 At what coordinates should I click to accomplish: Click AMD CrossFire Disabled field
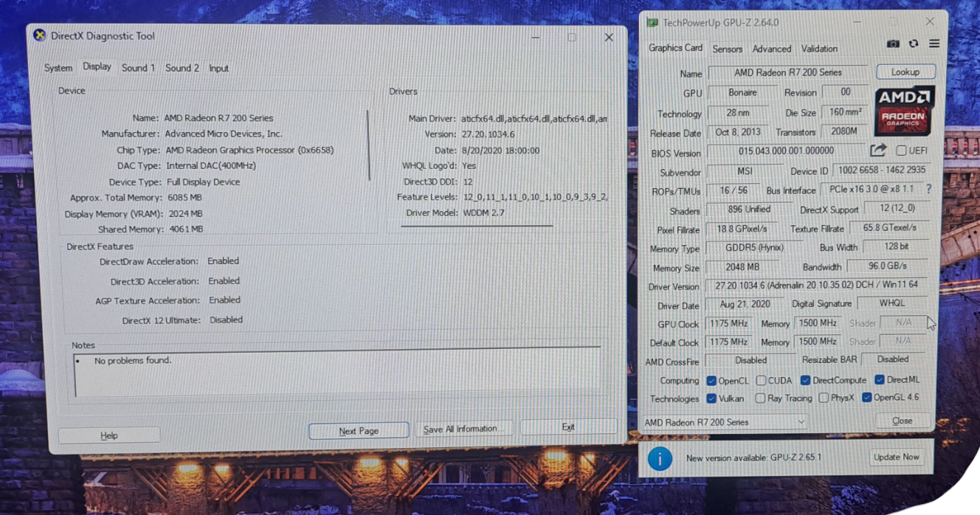click(751, 360)
